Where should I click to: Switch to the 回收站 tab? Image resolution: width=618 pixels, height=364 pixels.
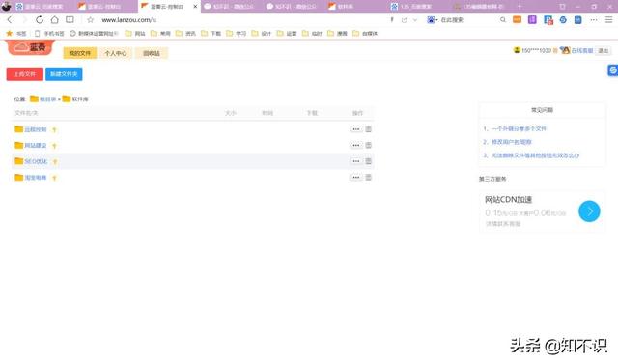(x=152, y=53)
